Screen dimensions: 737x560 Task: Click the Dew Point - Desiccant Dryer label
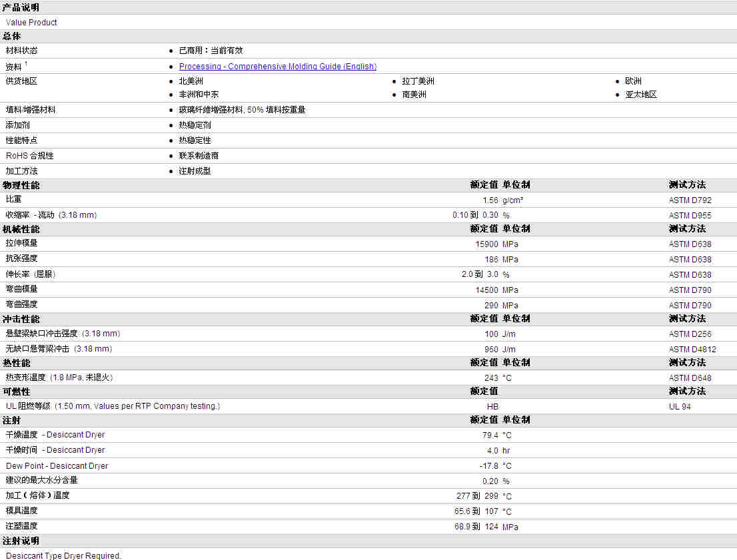(57, 465)
